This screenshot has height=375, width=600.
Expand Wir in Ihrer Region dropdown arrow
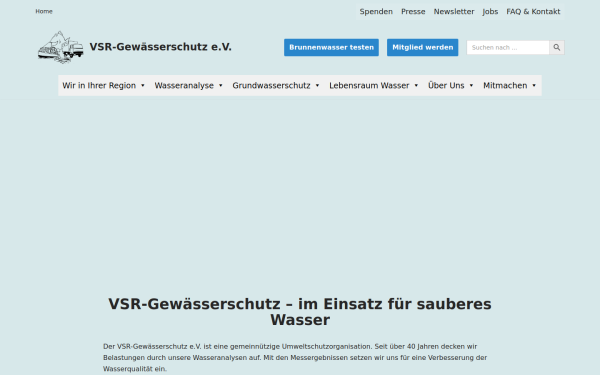click(x=143, y=85)
